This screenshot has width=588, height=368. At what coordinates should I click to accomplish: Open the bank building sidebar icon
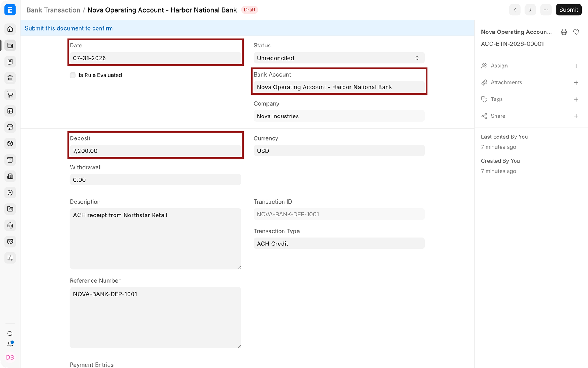[10, 78]
